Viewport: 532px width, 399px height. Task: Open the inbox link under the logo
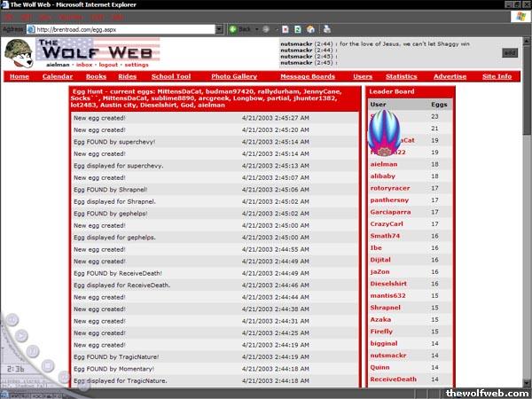pos(84,65)
